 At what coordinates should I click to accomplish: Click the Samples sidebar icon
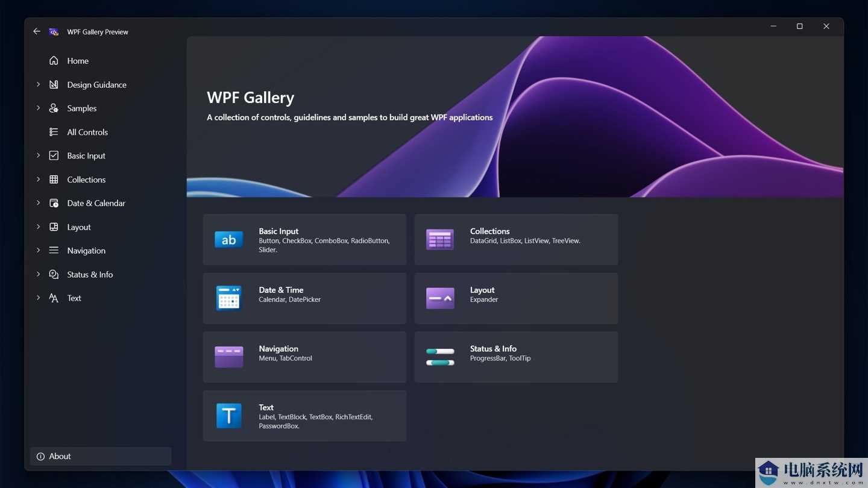[x=54, y=108]
